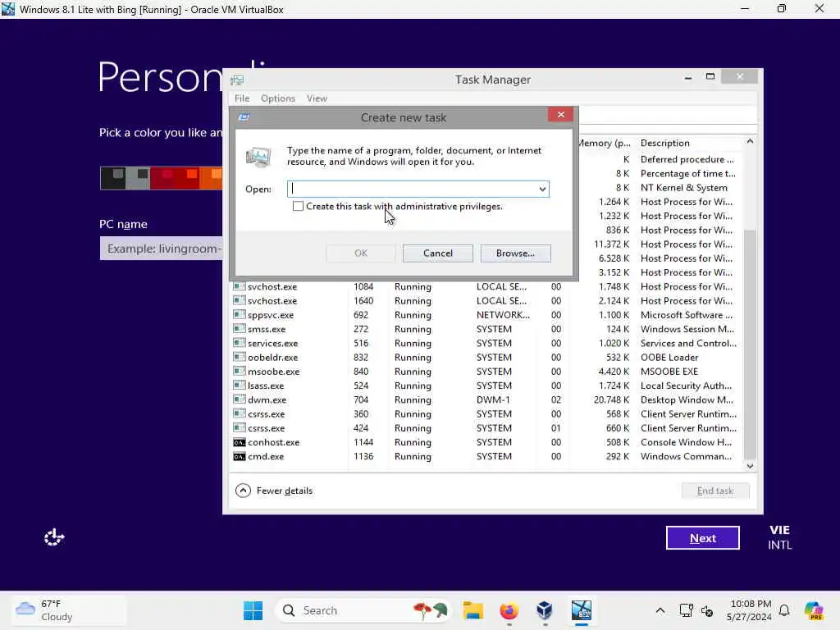Select svchost.exe row with PID 1640
Screen dimensions: 840x630
point(485,301)
